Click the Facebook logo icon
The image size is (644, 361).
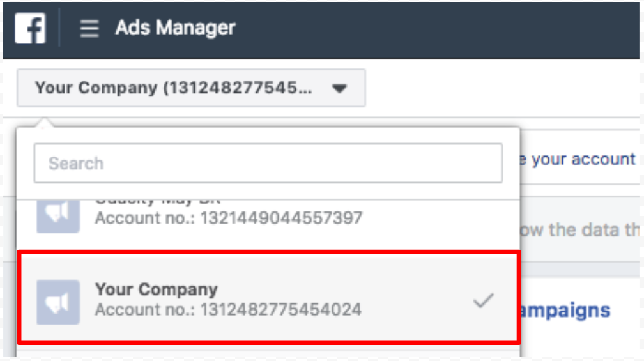pos(30,29)
